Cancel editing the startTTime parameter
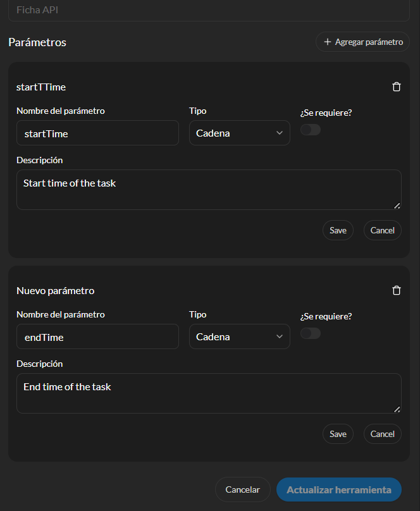The height and width of the screenshot is (511, 420). (x=383, y=230)
